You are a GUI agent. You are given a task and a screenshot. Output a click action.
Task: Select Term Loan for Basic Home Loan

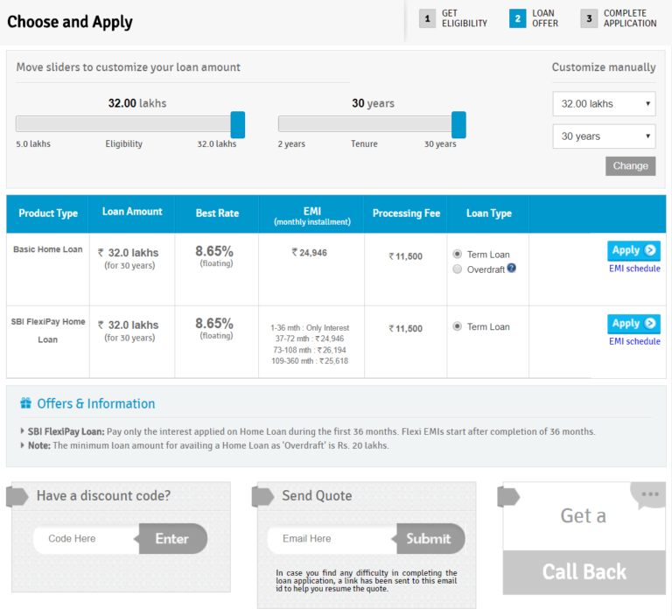coord(458,255)
